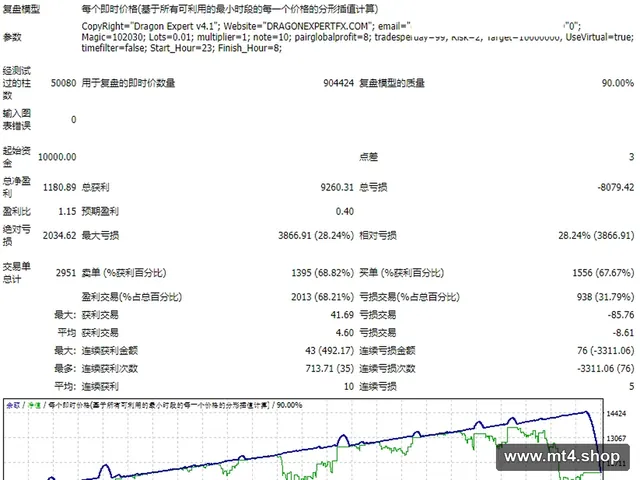Click the average consecutive losses value 5

631,387
